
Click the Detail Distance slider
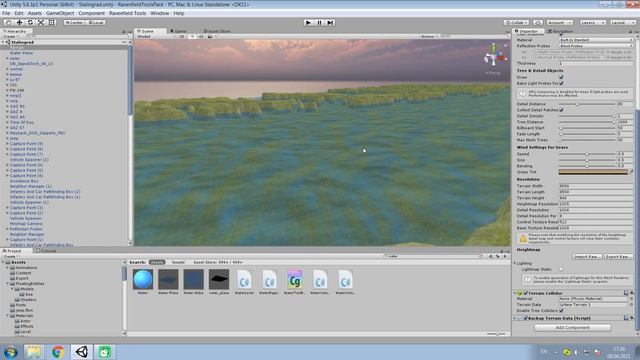(x=587, y=104)
